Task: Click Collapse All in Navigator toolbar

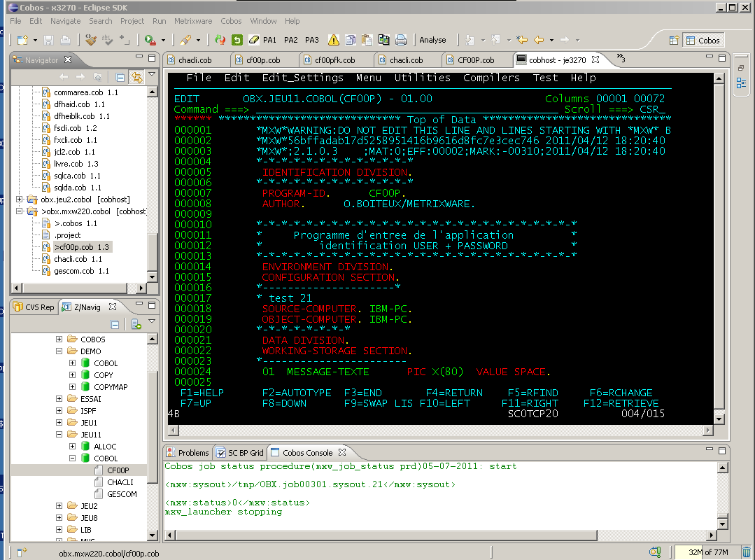Action: 120,77
